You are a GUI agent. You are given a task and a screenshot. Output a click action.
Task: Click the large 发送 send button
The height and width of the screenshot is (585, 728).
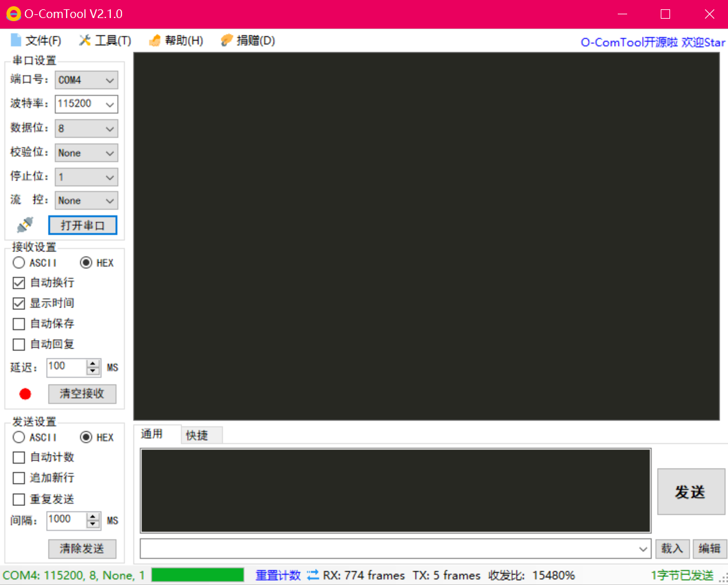[691, 491]
